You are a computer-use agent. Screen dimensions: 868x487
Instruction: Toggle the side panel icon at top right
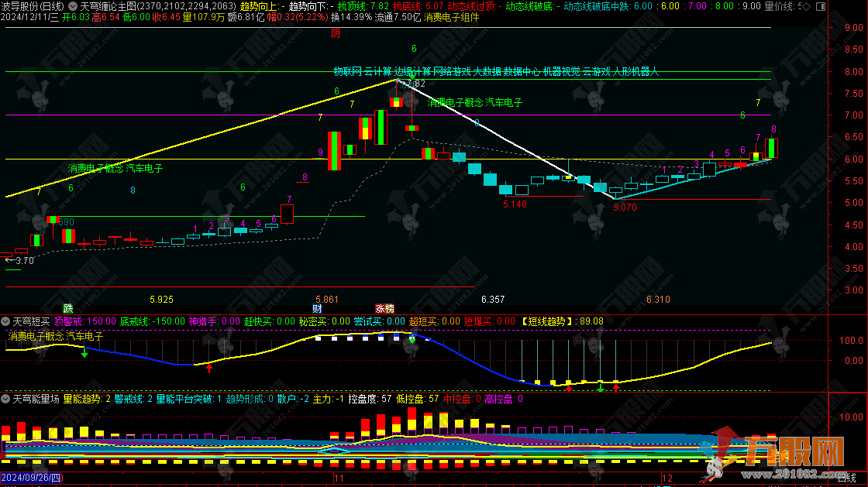pyautogui.click(x=821, y=7)
